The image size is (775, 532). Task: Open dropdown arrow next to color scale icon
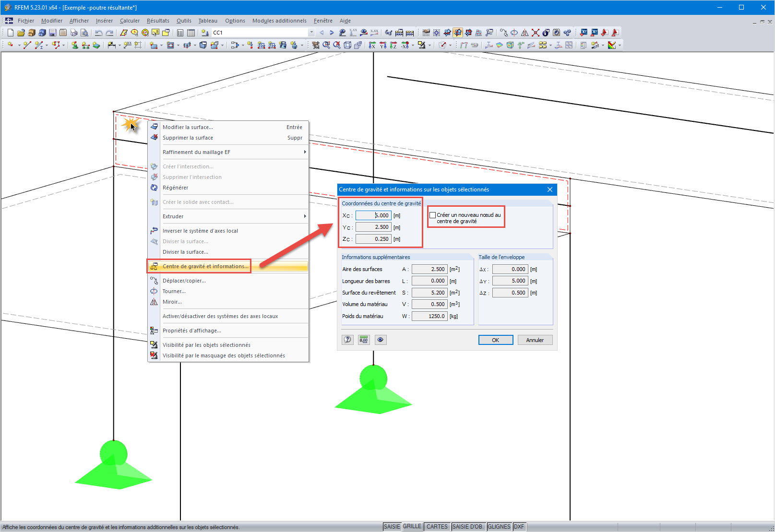620,45
